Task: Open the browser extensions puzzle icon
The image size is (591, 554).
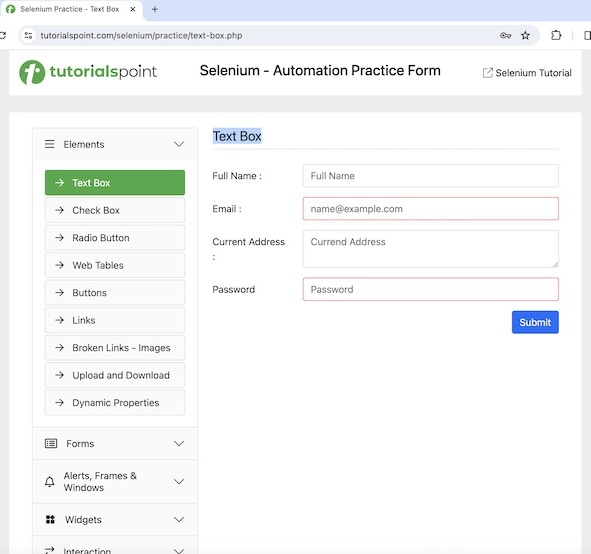Action: (556, 35)
